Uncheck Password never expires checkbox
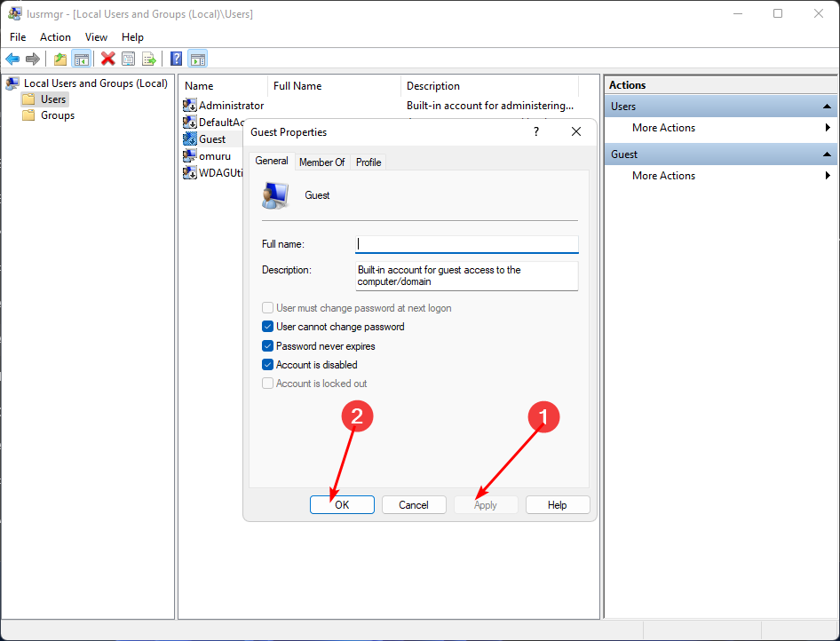The height and width of the screenshot is (641, 840). click(x=268, y=346)
